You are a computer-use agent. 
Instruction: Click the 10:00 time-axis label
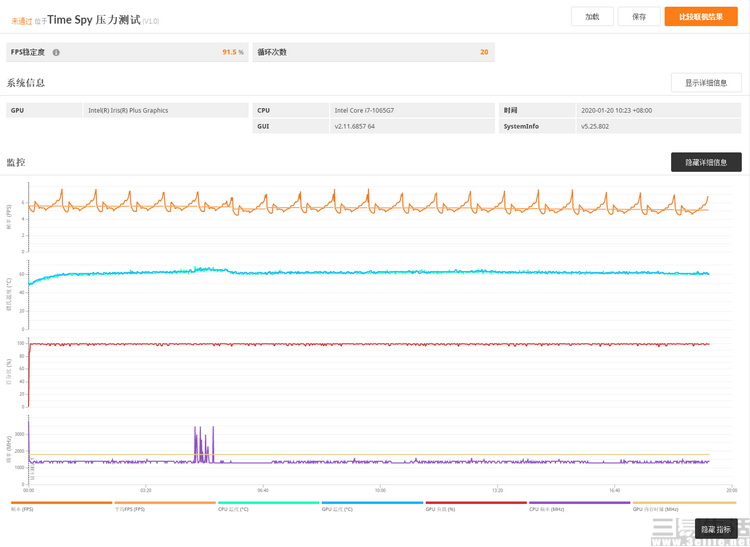point(380,490)
